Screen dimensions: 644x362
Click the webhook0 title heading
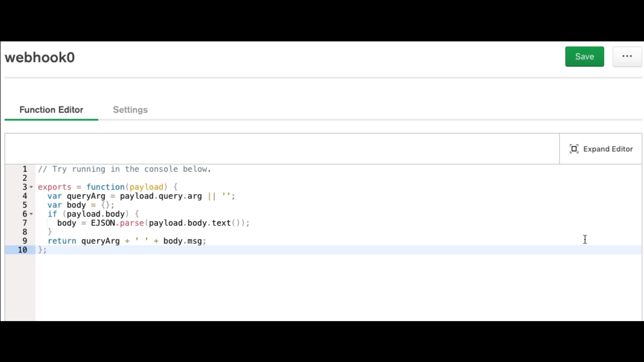click(x=40, y=57)
